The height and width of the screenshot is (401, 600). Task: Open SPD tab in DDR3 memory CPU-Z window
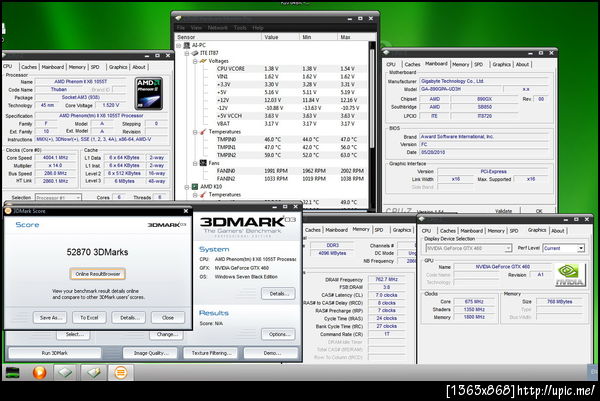click(x=379, y=230)
